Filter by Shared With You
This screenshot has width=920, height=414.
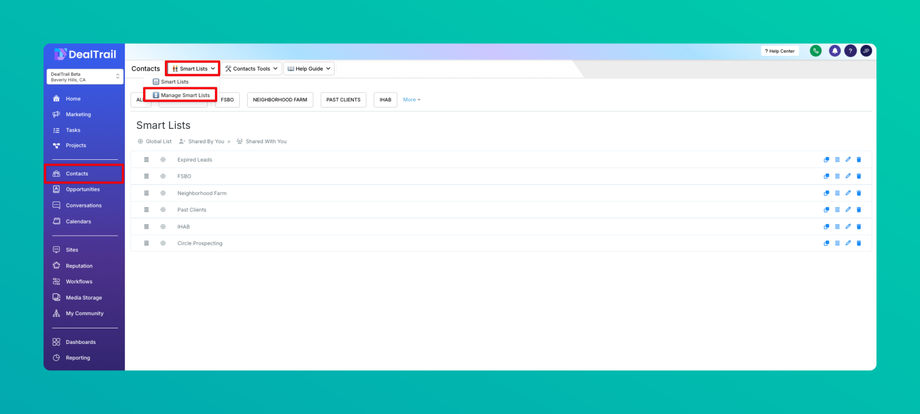point(262,141)
